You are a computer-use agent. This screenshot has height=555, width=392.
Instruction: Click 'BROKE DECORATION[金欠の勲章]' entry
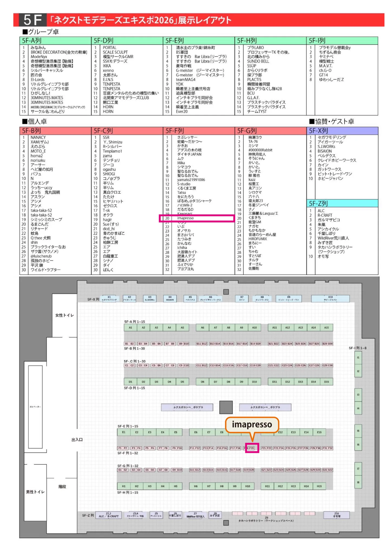(x=59, y=52)
